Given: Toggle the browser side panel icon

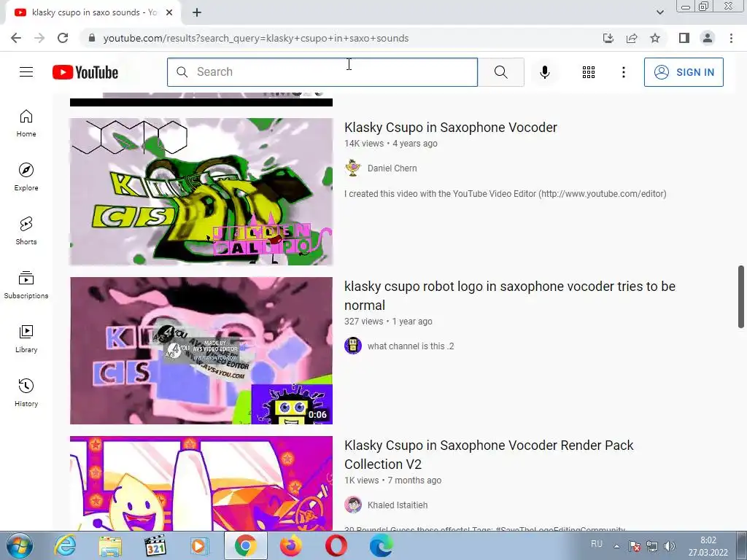Looking at the screenshot, I should click(684, 38).
